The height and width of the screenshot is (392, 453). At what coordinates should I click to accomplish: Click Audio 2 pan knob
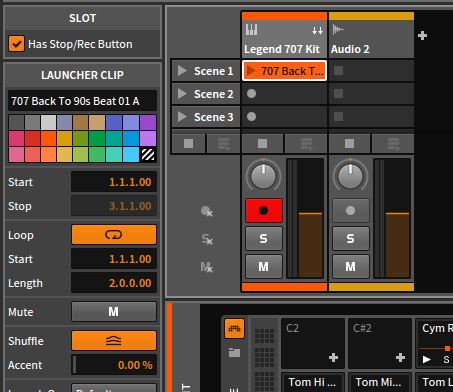click(x=350, y=176)
